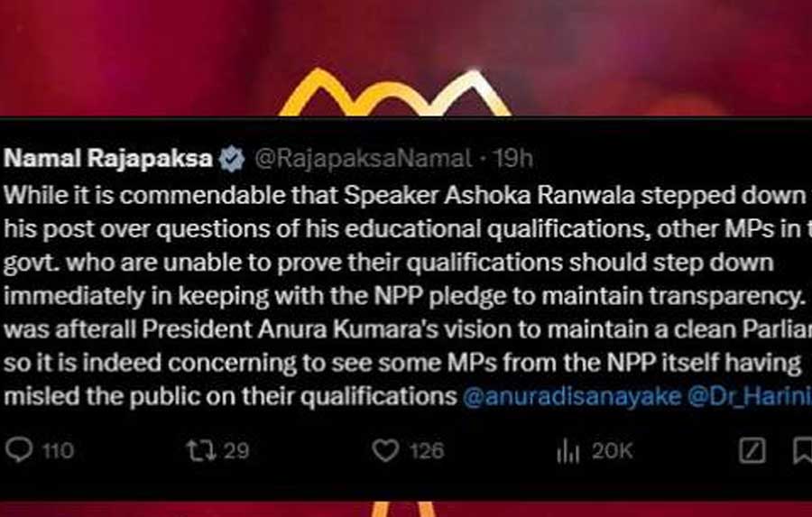Open Namal Rajapaksa profile name
Viewport: 812px width, 517px height.
[x=108, y=158]
